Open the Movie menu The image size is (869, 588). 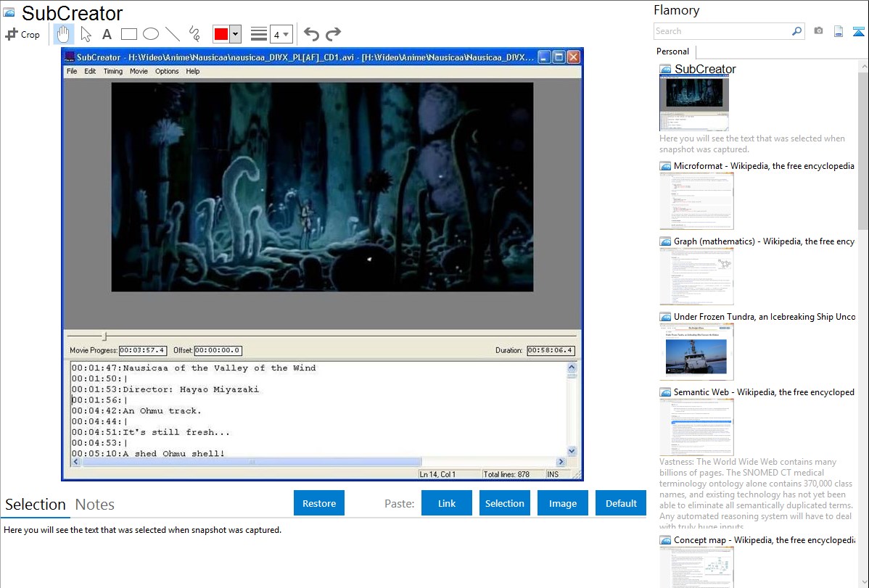coord(139,72)
